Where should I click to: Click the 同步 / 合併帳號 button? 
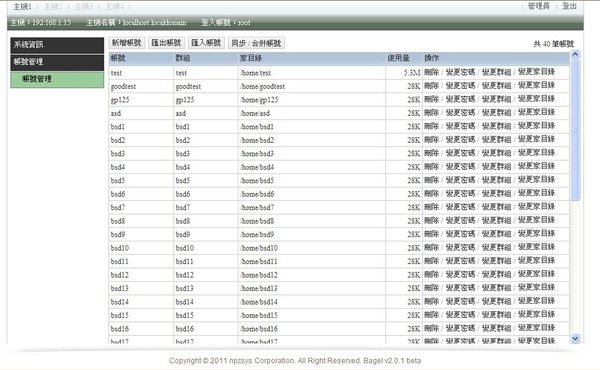256,43
